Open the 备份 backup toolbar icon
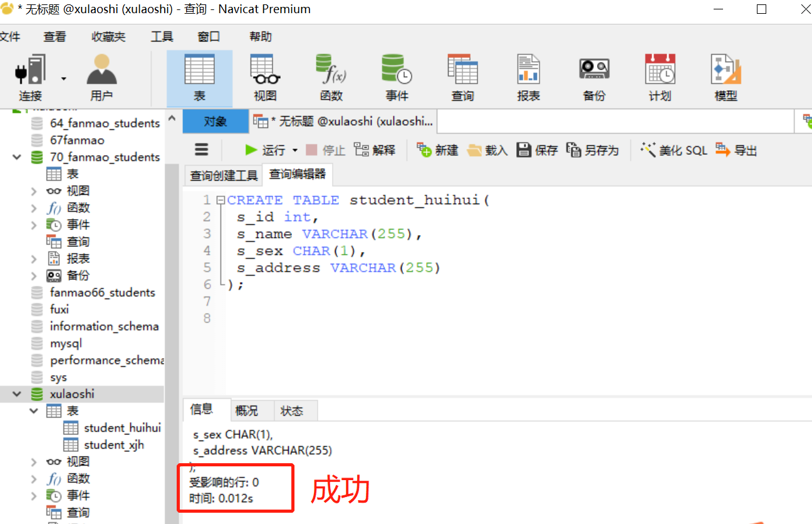Image resolution: width=812 pixels, height=524 pixels. click(x=594, y=78)
